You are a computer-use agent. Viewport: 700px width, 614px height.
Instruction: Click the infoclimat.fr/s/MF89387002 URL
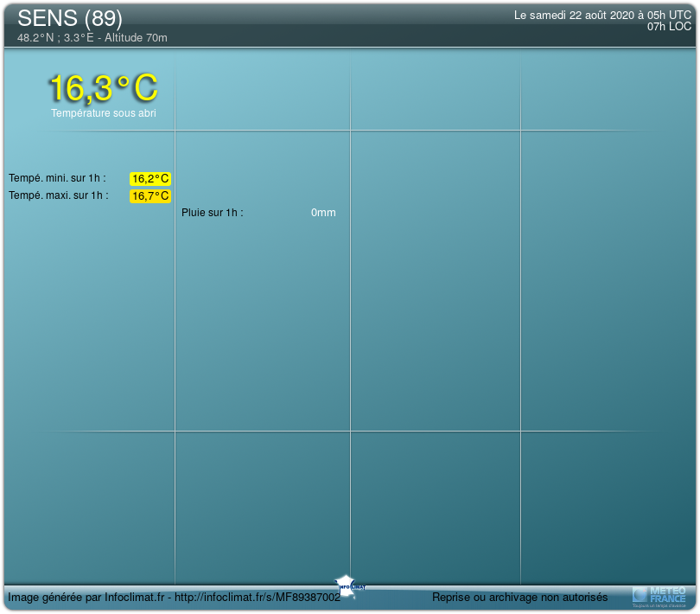(x=258, y=598)
